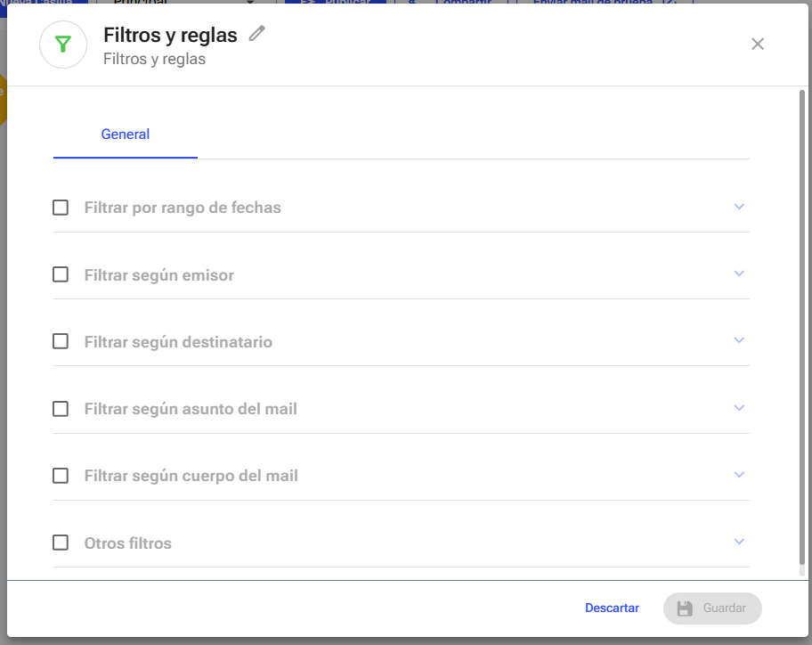Click the green funnel filter icon
This screenshot has height=645, width=812.
pos(62,45)
